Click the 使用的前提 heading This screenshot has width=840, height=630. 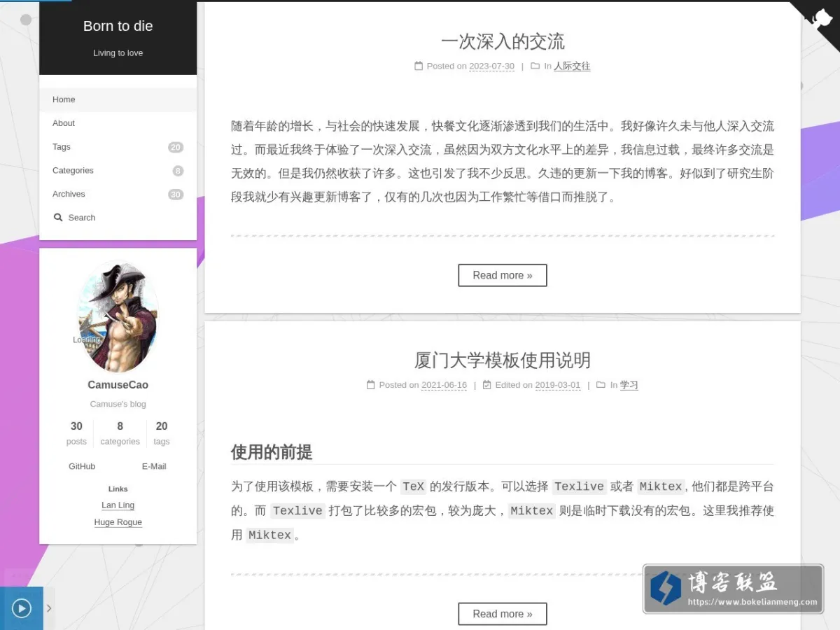point(272,452)
